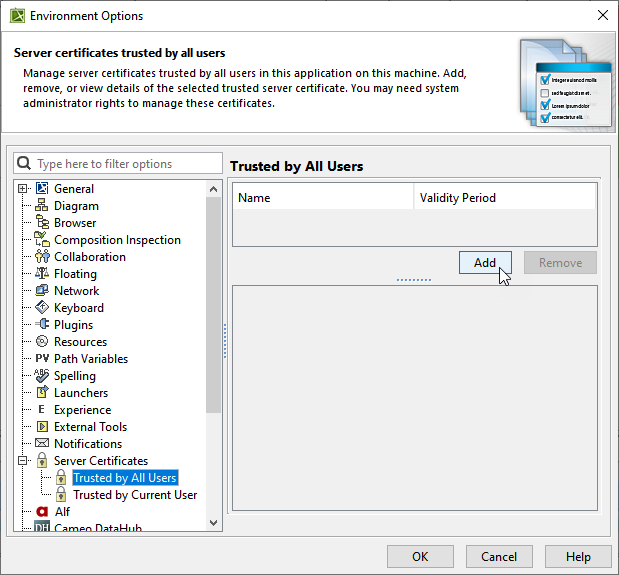Viewport: 619px width, 575px height.
Task: Click the Notifications envelope icon
Action: pyautogui.click(x=42, y=443)
